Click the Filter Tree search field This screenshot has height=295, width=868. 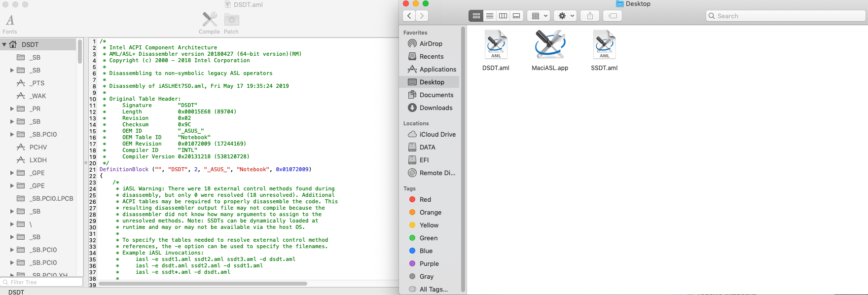coord(41,282)
